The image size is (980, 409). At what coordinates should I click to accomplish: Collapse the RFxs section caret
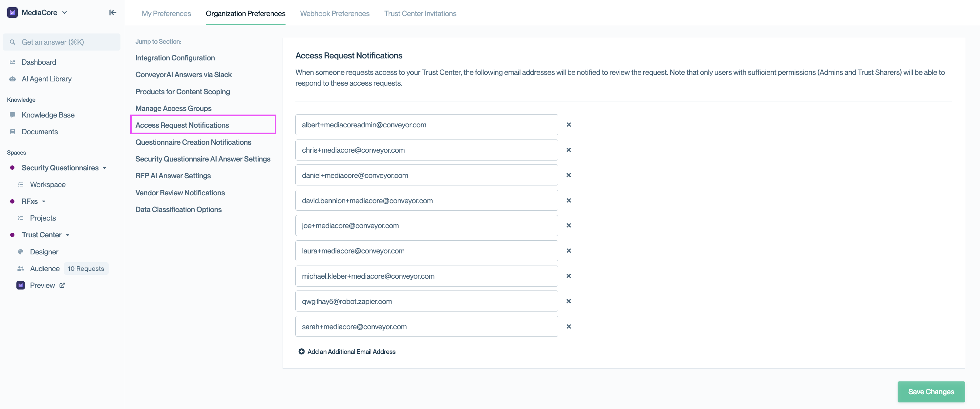point(44,202)
